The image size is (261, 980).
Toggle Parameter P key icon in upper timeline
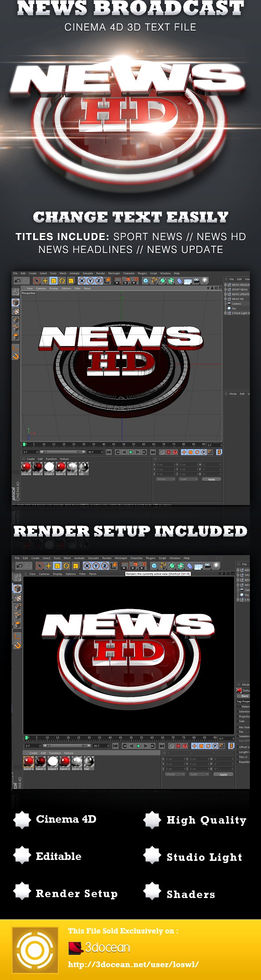point(203,452)
